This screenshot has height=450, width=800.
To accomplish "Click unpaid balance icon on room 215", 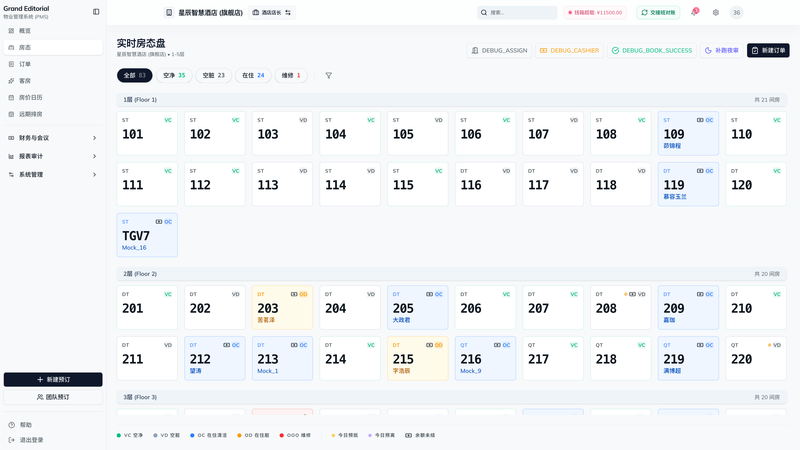I will point(430,345).
